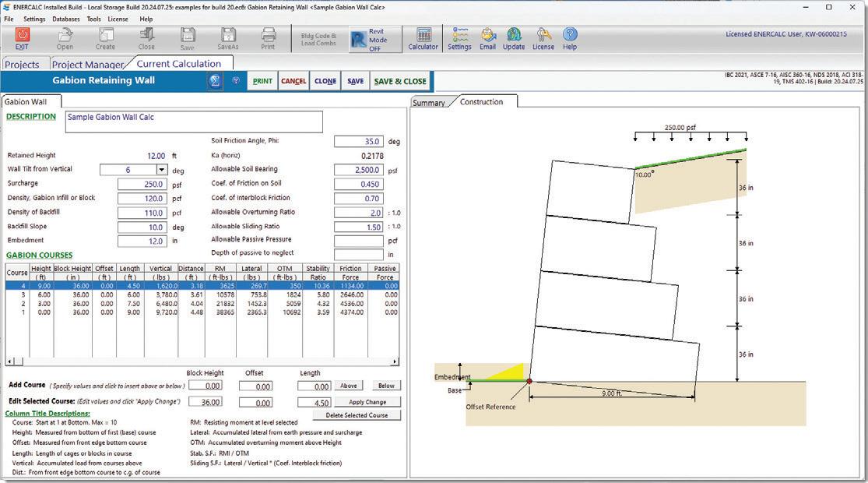
Task: Open Bldg Code & Load Combs
Action: (x=319, y=39)
